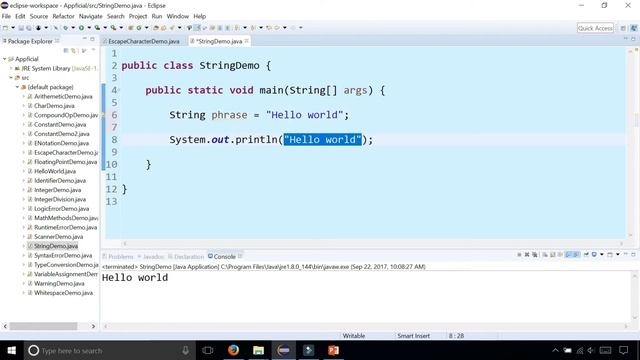
Task: Minimize the Package Explorer panel
Action: pyautogui.click(x=84, y=39)
